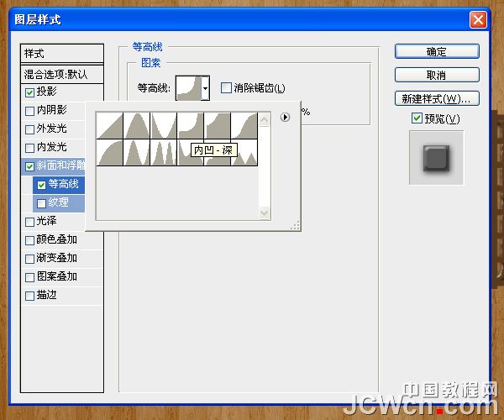Image resolution: width=504 pixels, height=420 pixels.
Task: Click the 光泽 label text
Action: (46, 221)
